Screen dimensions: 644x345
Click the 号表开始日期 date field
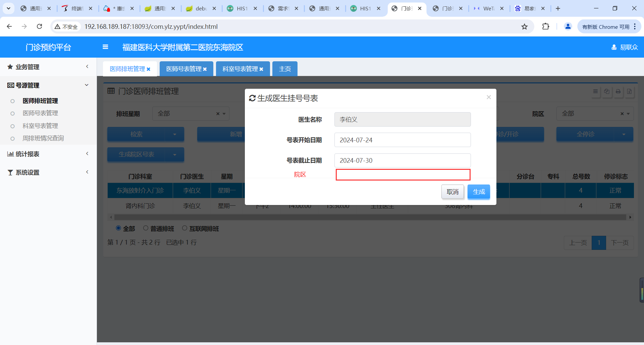tap(402, 140)
